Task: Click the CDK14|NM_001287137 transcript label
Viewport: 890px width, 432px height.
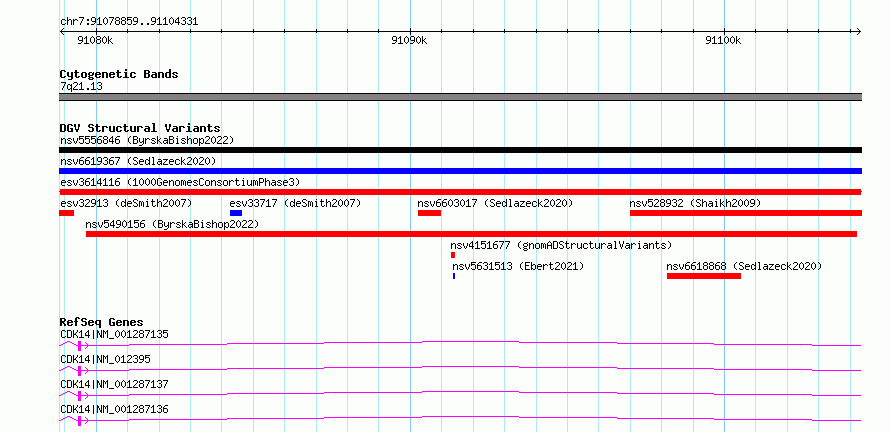Action: pos(114,384)
